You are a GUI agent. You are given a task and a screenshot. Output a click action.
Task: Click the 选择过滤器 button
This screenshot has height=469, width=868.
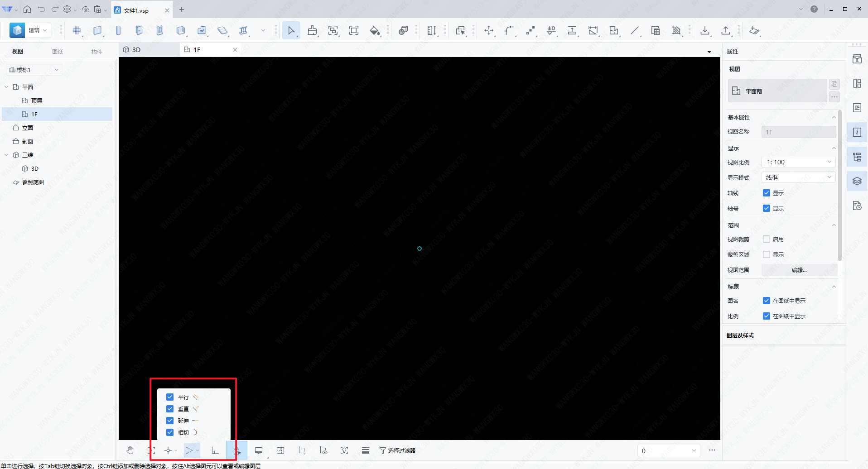[x=397, y=450]
